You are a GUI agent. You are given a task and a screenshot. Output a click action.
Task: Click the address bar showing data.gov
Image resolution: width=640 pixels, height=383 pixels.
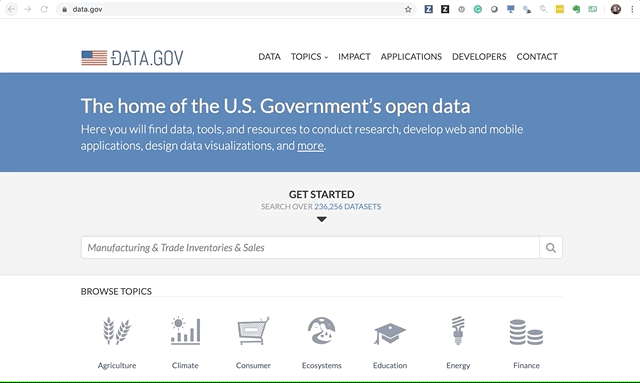(x=237, y=9)
